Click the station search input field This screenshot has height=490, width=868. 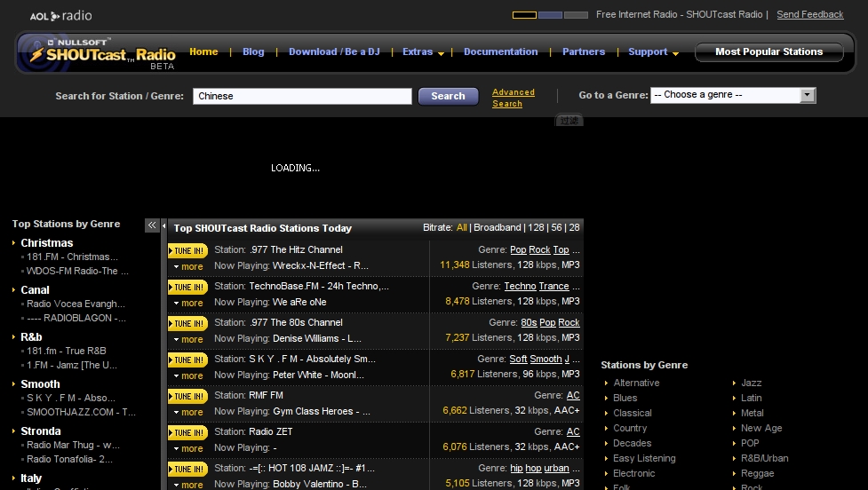(x=302, y=96)
